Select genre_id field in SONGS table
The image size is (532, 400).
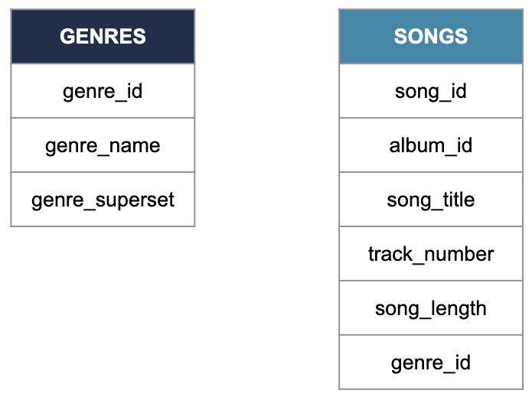[x=431, y=362]
